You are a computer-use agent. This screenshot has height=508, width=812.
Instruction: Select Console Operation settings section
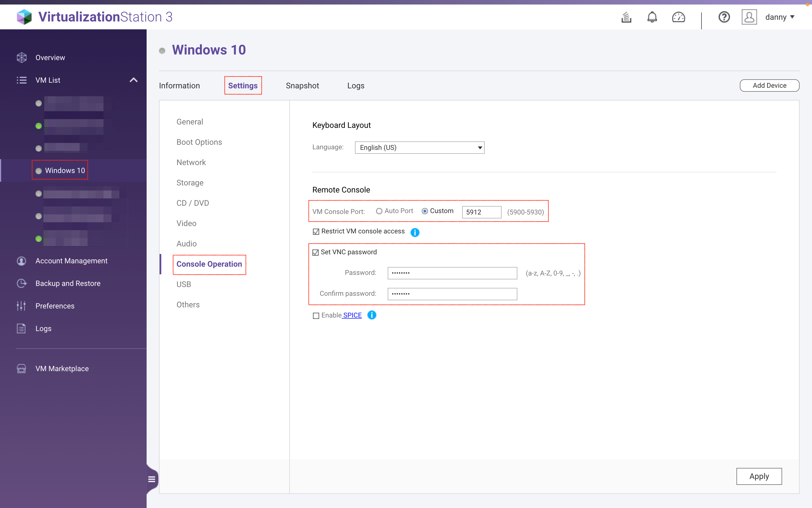[x=209, y=264]
